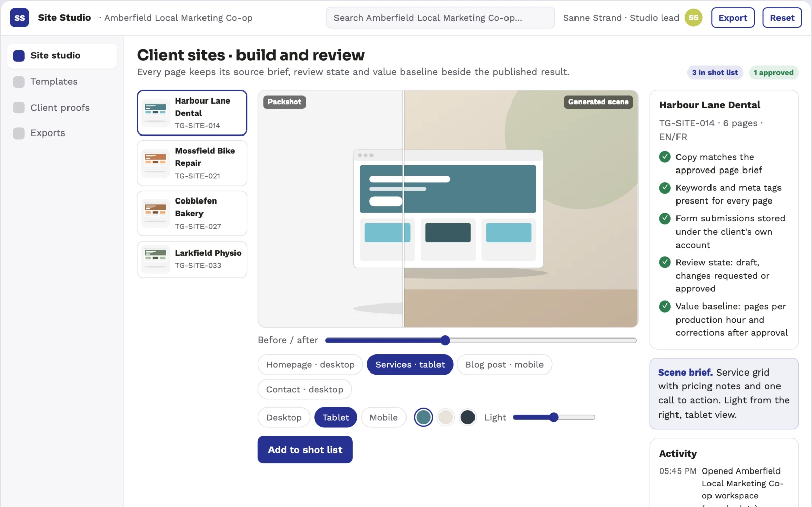Image resolution: width=812 pixels, height=507 pixels.
Task: Click the SS Site Studio logo icon
Action: (19, 18)
